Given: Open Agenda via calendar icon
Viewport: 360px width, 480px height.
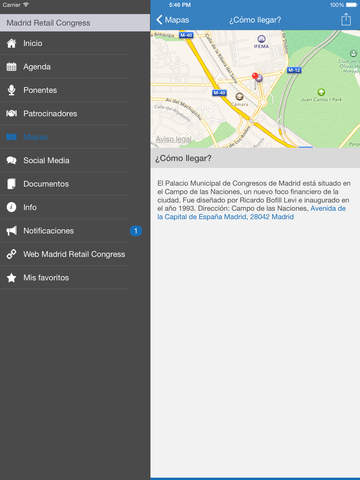Looking at the screenshot, I should pyautogui.click(x=11, y=67).
